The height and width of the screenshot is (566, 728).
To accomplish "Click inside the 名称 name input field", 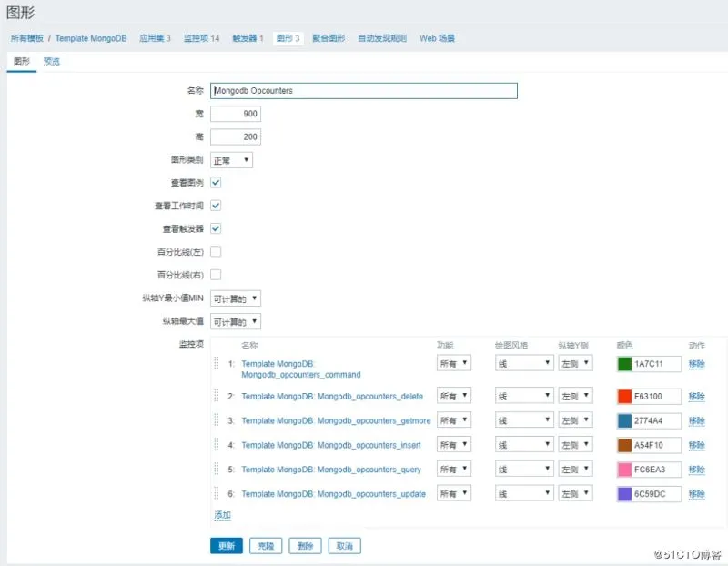I will 364,91.
